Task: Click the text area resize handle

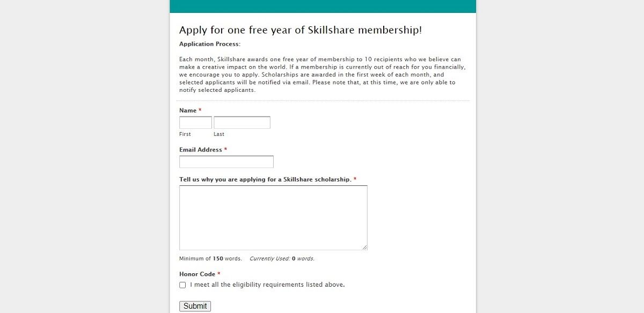Action: coord(365,248)
